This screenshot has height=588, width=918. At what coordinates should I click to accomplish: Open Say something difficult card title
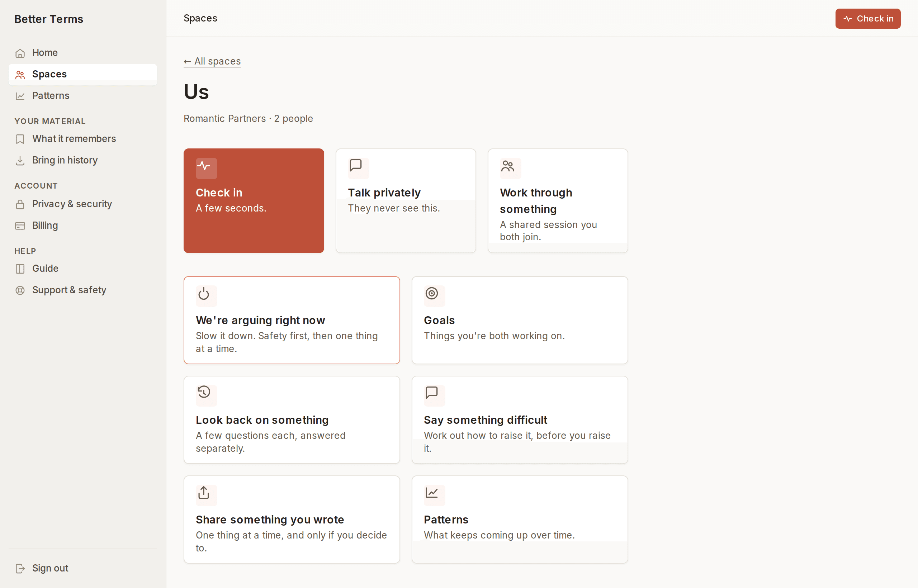pyautogui.click(x=485, y=420)
